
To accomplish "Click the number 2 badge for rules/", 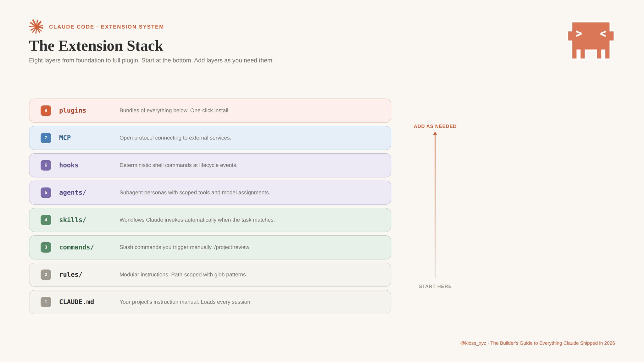I will coord(46,275).
